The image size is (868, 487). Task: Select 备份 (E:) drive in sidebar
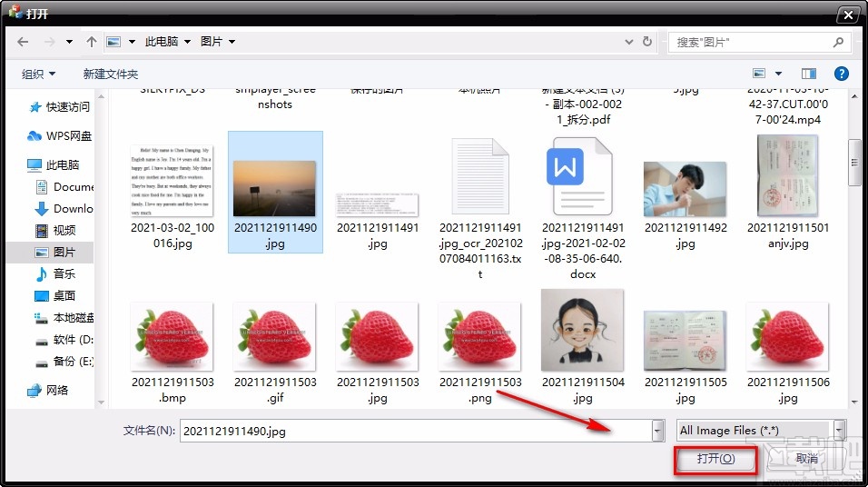pos(64,362)
